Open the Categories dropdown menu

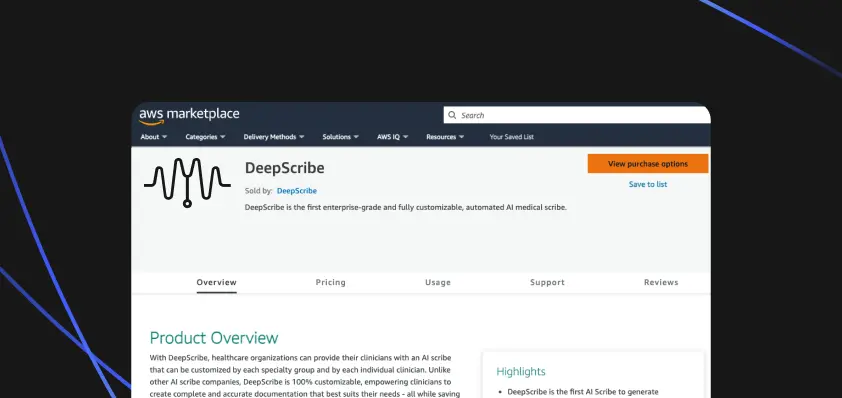coord(205,137)
